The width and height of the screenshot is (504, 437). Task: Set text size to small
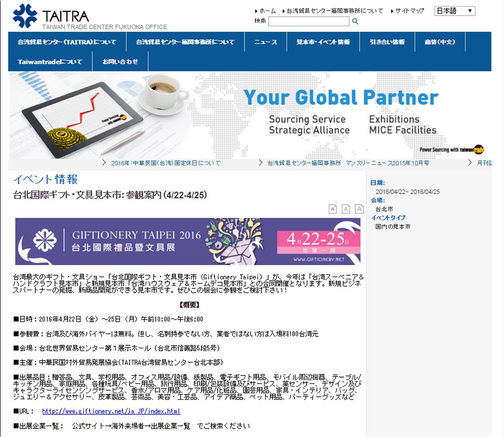click(333, 209)
